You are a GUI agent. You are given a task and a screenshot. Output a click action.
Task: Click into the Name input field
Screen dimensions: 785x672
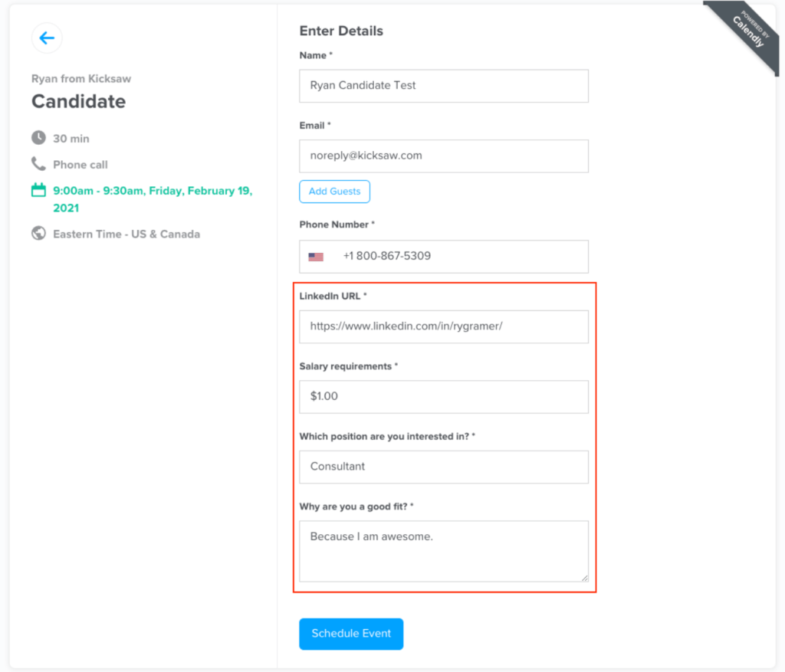pos(444,86)
